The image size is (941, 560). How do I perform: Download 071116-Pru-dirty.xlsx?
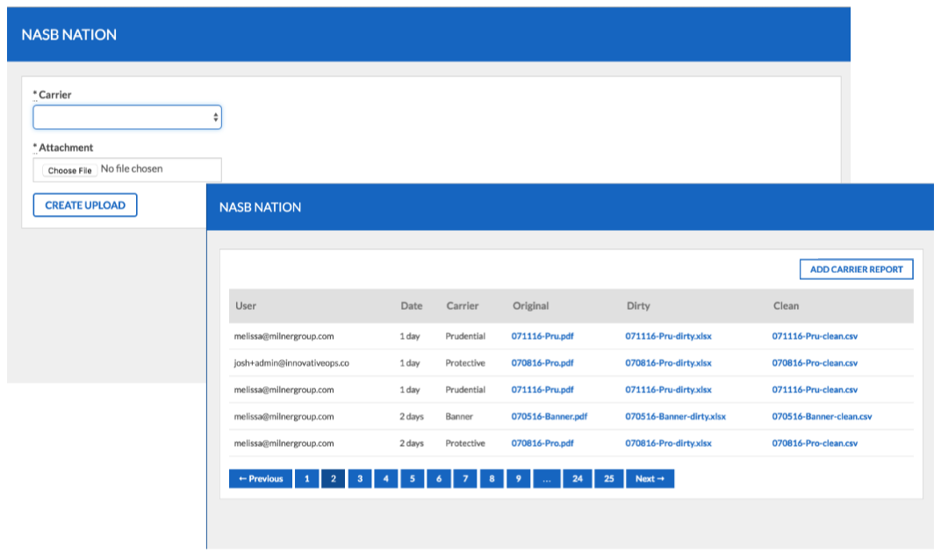click(668, 335)
